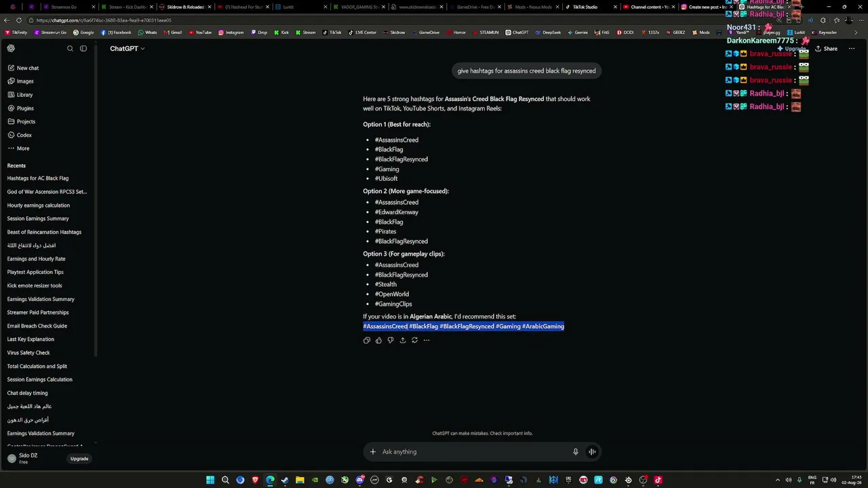Expand the bookmarks overflow chevron
868x488 pixels.
click(x=856, y=33)
